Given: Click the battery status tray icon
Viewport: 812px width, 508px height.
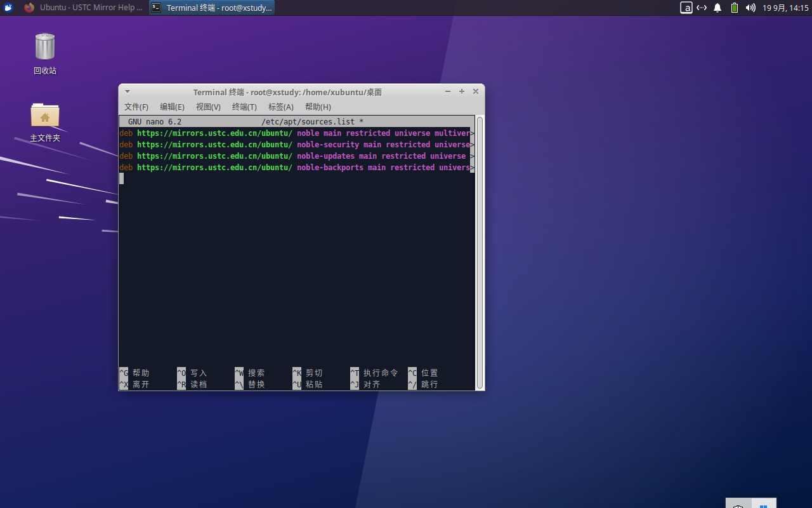Looking at the screenshot, I should click(734, 8).
